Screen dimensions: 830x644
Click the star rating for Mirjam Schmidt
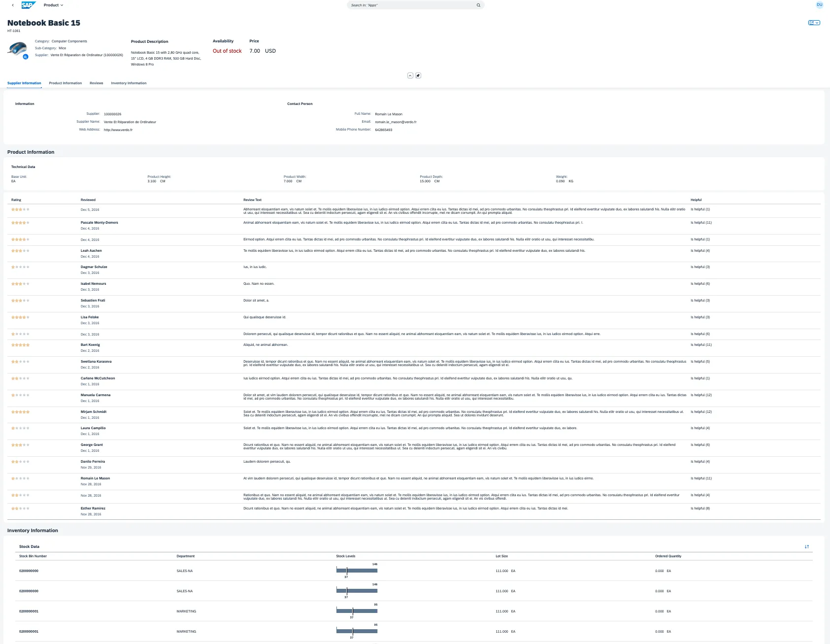pyautogui.click(x=20, y=412)
